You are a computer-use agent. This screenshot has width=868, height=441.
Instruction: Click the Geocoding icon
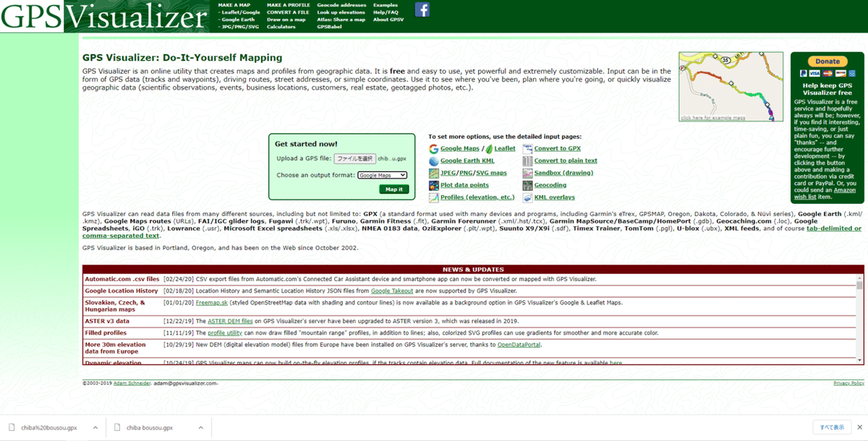tap(527, 185)
